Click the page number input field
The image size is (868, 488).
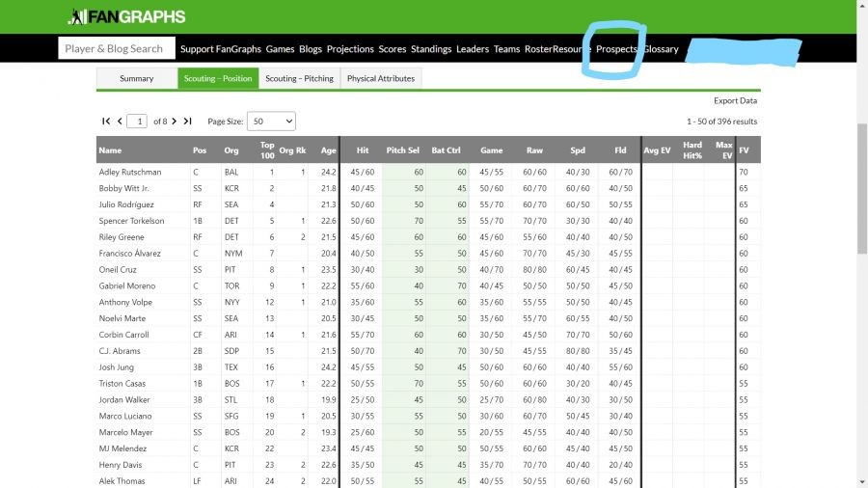point(139,122)
